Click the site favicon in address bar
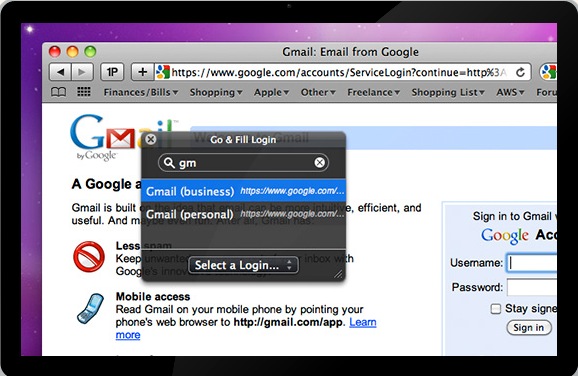The image size is (578, 376). [x=163, y=72]
